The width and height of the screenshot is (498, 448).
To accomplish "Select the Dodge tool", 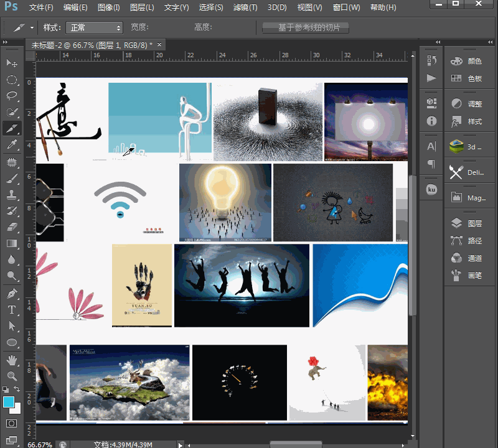I will pyautogui.click(x=12, y=276).
